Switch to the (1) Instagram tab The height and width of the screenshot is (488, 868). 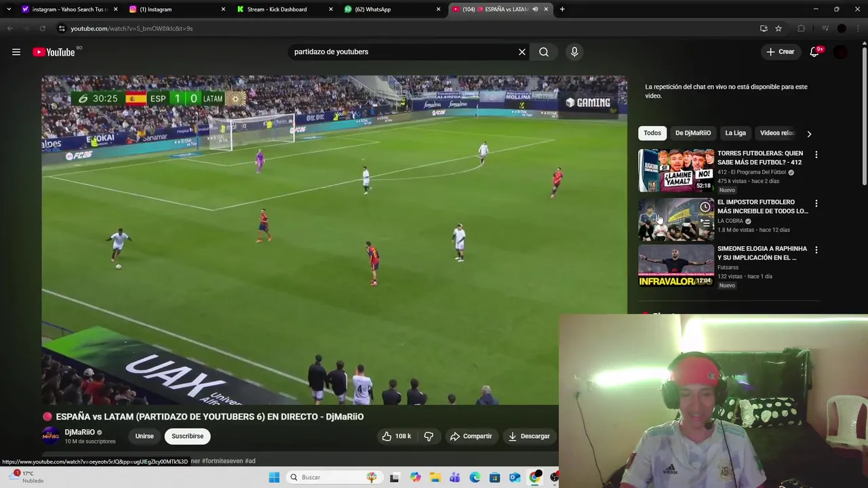(x=176, y=9)
